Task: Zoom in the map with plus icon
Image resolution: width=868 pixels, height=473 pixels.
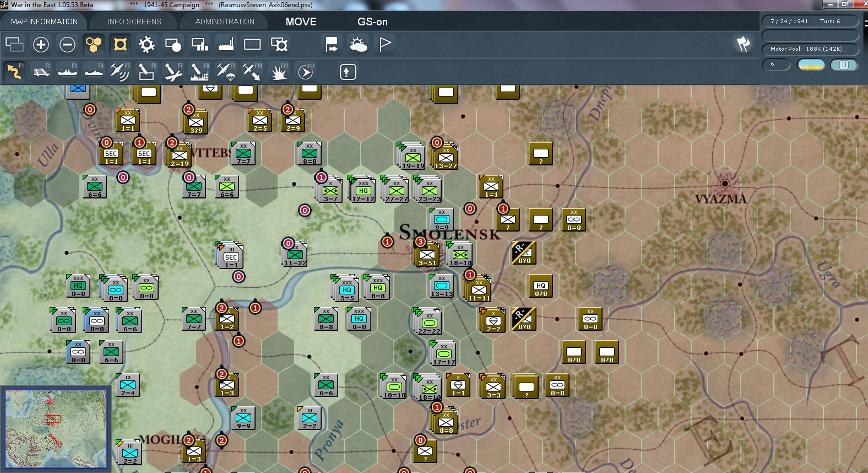Action: point(41,44)
